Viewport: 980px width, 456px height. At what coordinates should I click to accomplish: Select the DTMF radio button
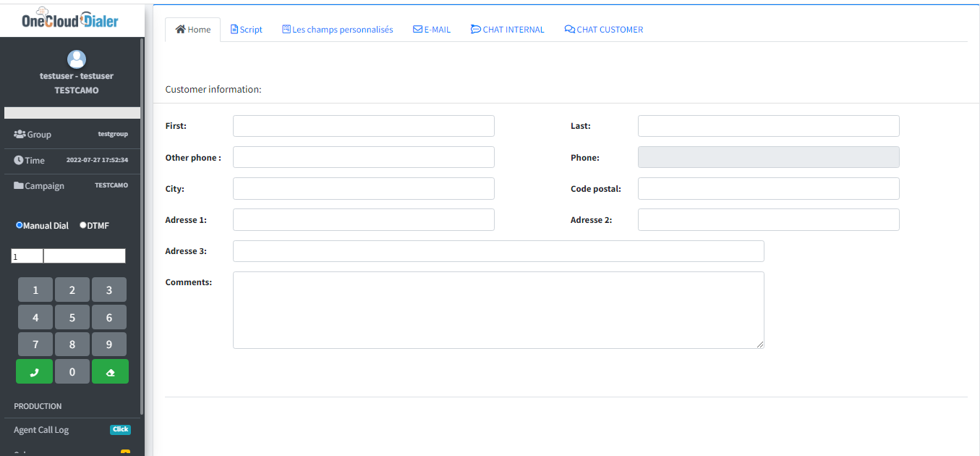83,225
